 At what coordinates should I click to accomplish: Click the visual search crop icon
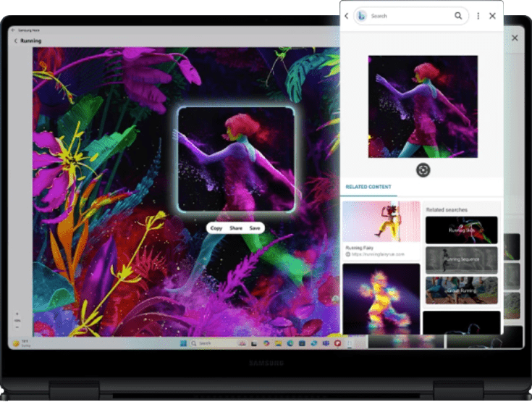[423, 169]
